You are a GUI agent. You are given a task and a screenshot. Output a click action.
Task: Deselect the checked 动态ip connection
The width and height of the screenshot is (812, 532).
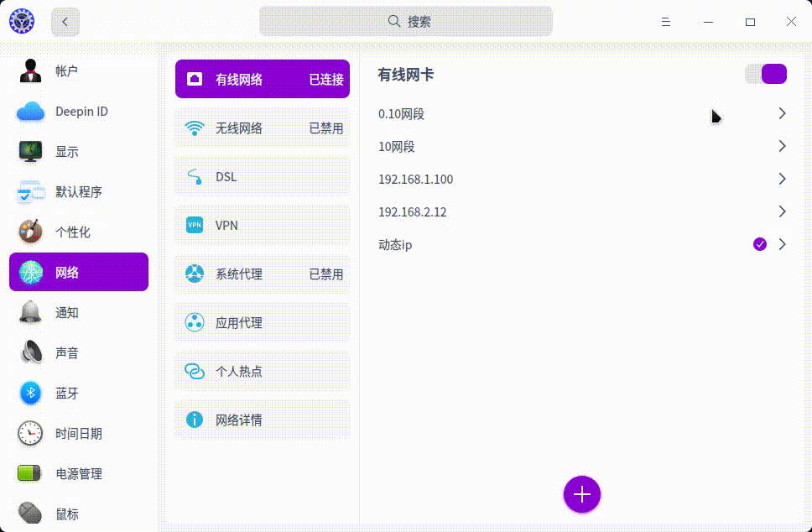759,244
